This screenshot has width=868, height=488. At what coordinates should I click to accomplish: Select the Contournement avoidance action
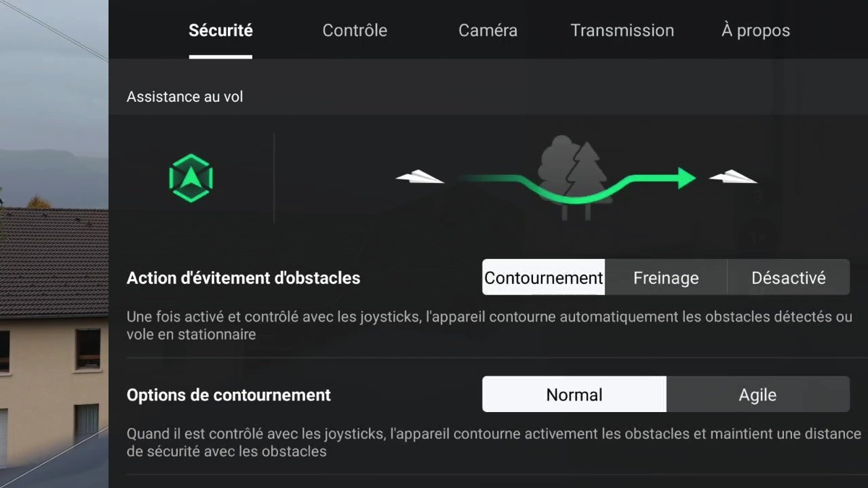coord(544,278)
